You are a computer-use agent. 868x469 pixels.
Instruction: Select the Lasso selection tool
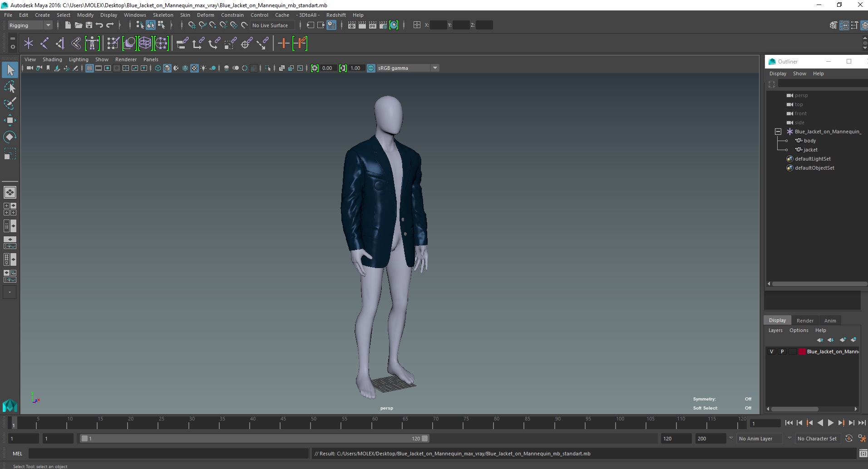pos(10,87)
